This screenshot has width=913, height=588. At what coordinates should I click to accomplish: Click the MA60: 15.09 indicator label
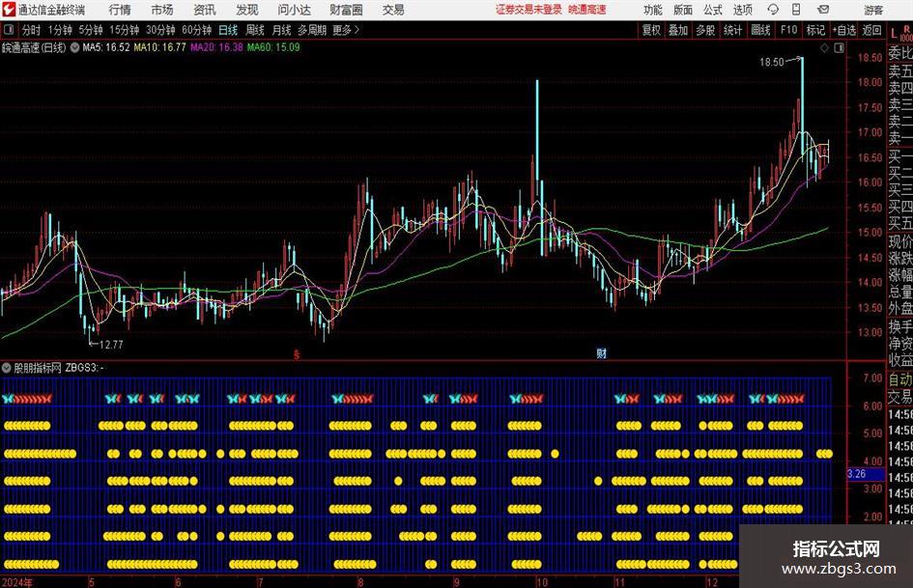tap(273, 47)
